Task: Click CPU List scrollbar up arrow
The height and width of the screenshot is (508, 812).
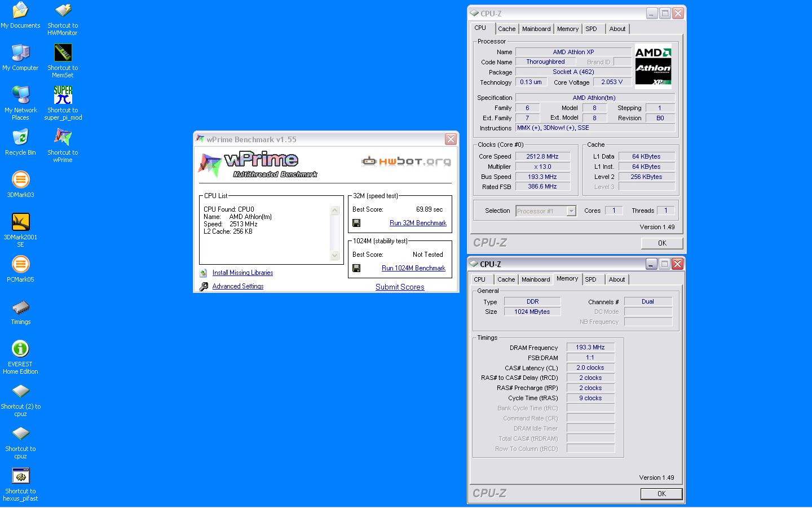Action: [335, 211]
